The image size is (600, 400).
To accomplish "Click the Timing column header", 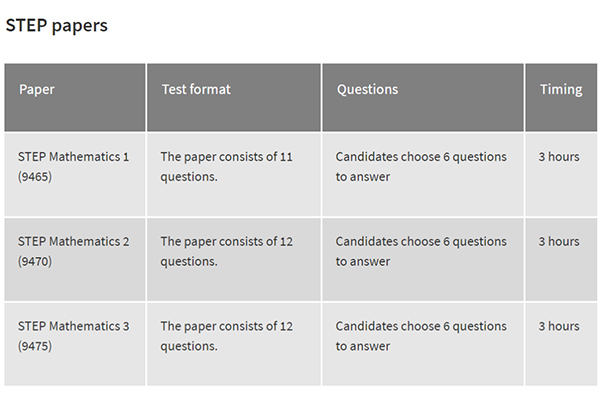I will tap(561, 98).
